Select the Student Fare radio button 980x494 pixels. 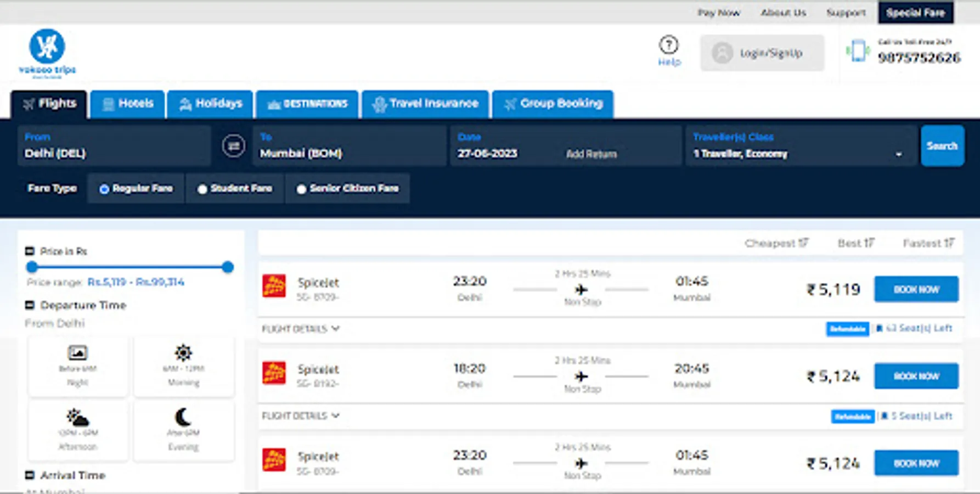202,189
